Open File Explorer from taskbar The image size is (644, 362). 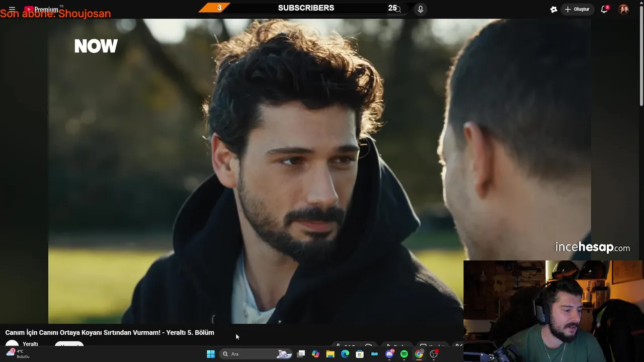(330, 354)
